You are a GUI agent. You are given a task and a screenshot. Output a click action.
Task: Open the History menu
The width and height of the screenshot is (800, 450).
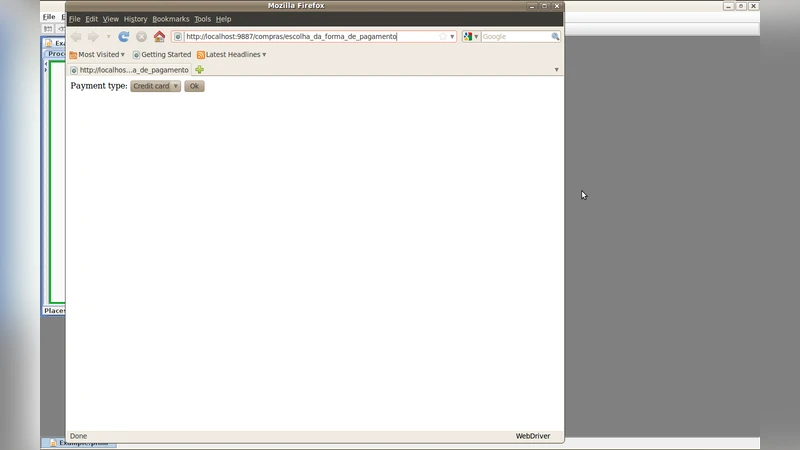[135, 19]
